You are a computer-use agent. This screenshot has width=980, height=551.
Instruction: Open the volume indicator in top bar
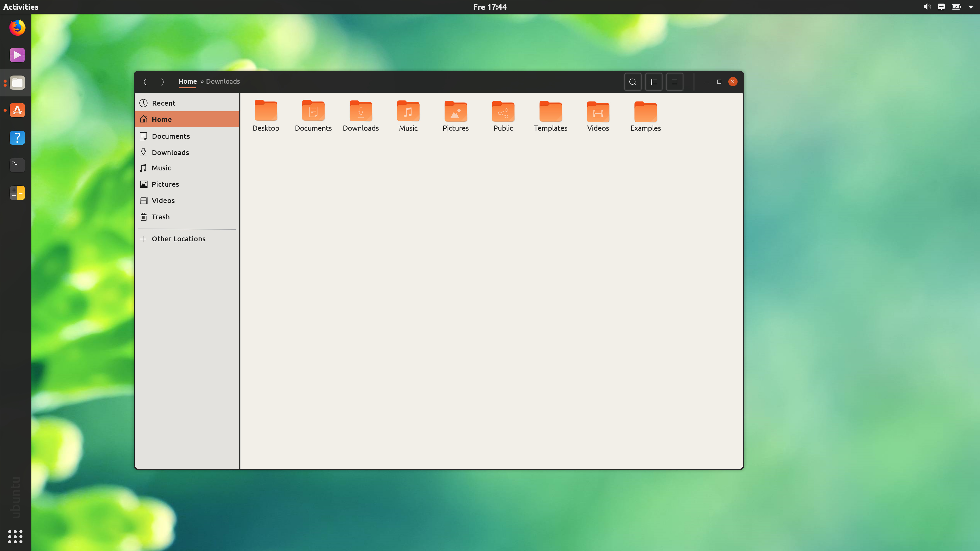pyautogui.click(x=927, y=7)
